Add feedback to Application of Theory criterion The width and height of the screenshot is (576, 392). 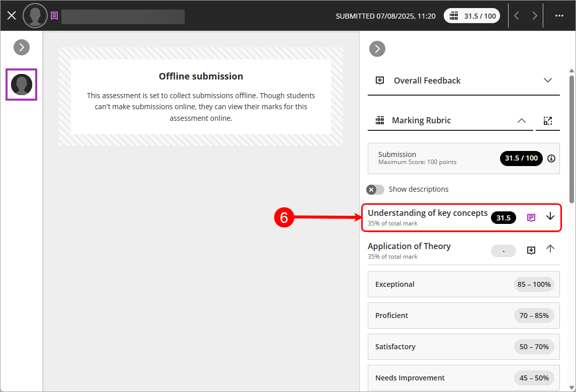tap(531, 251)
